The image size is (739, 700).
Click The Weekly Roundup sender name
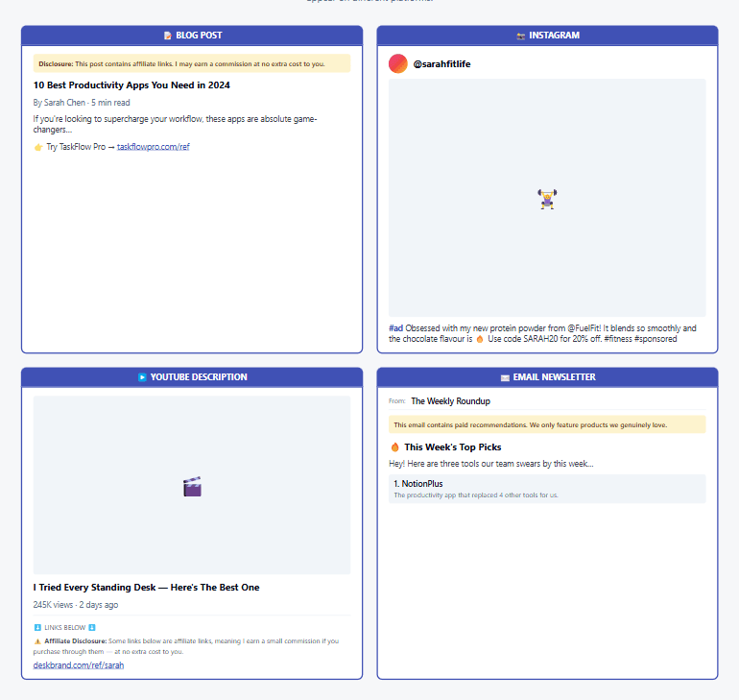coord(450,401)
